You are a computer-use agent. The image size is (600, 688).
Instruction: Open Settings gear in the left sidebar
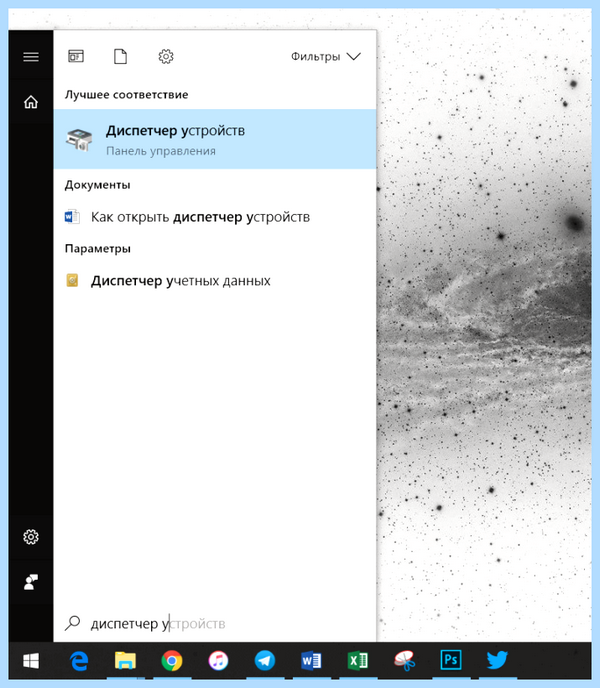click(x=31, y=537)
